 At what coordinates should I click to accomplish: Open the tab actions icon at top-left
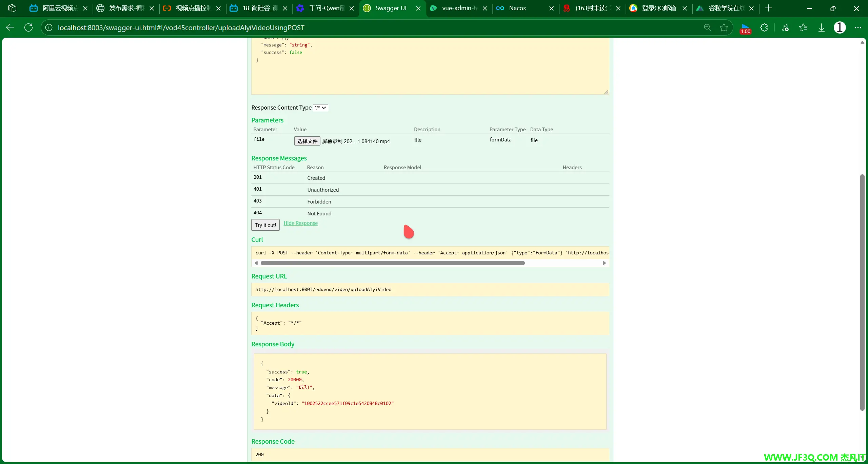pos(12,8)
